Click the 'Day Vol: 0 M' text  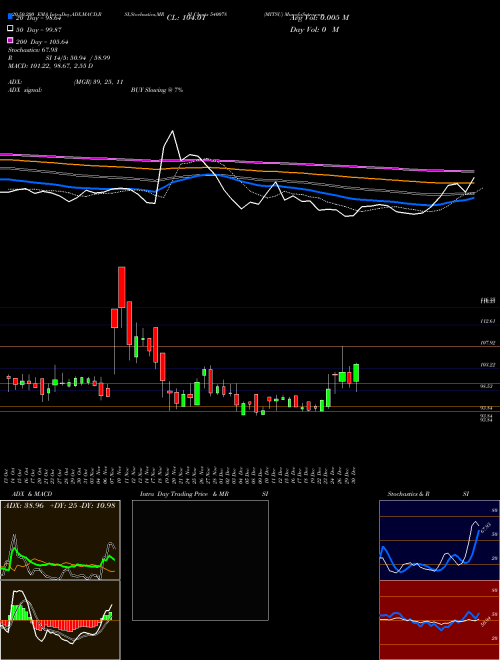click(314, 30)
